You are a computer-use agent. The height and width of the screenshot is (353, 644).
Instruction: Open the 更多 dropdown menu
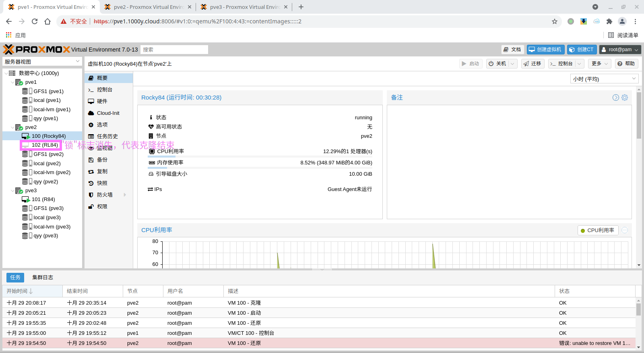599,64
